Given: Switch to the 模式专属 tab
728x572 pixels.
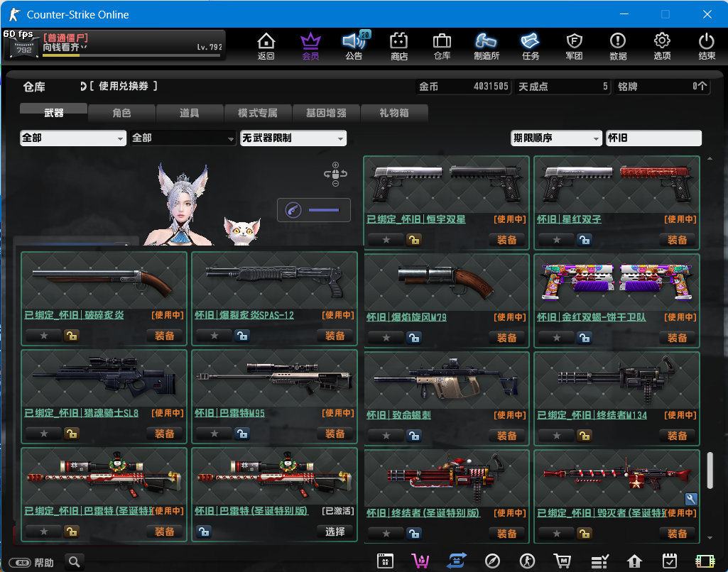Looking at the screenshot, I should (x=258, y=113).
